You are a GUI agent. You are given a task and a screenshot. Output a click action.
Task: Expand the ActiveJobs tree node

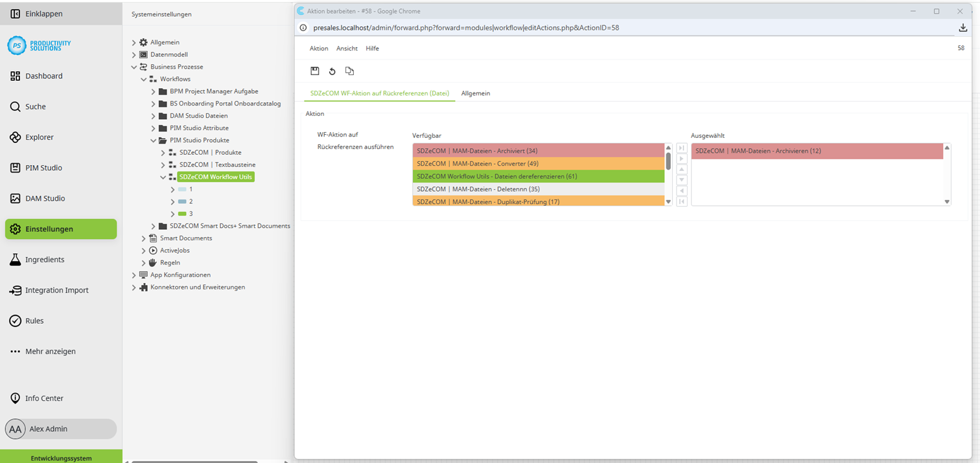(143, 250)
